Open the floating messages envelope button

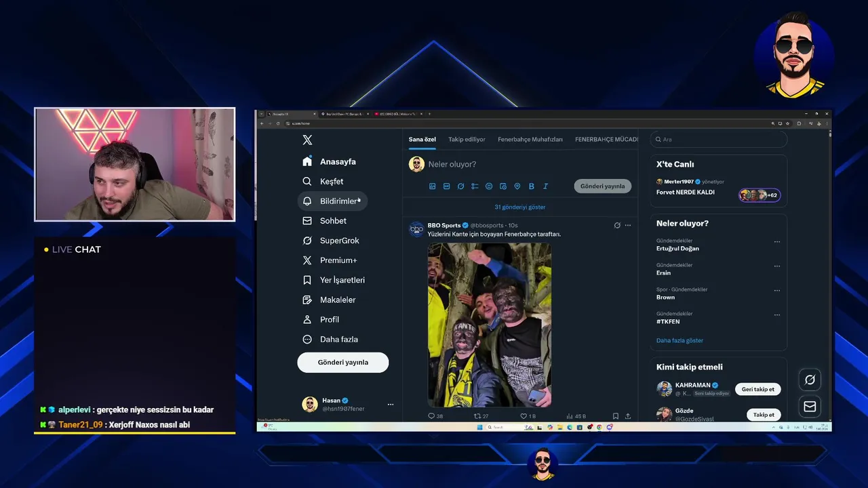point(810,407)
